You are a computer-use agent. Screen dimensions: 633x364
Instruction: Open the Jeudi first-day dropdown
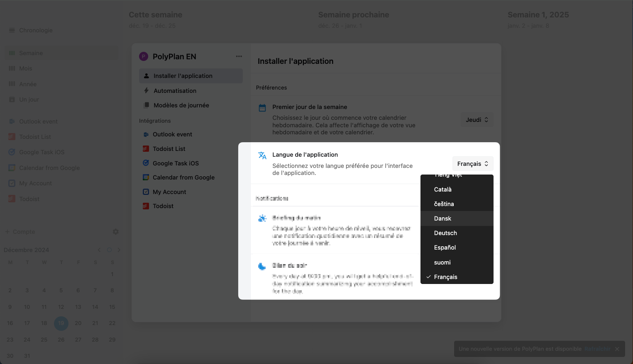click(477, 120)
